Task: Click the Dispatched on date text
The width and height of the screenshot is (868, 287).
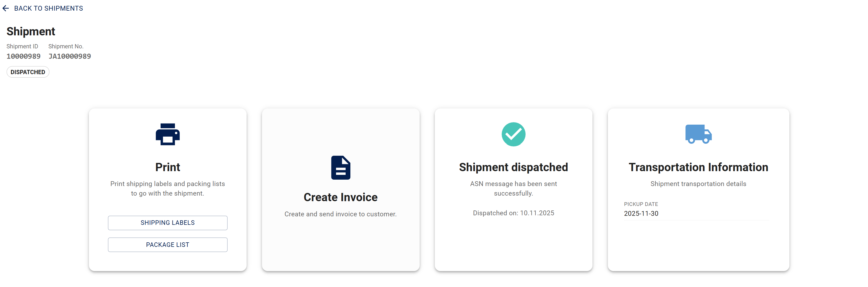Action: (513, 213)
